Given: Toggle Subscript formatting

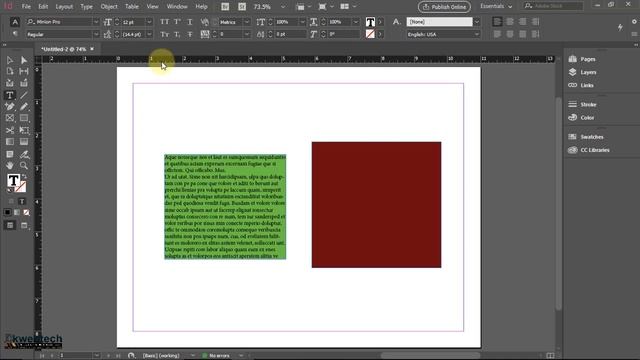Looking at the screenshot, I should coord(178,34).
